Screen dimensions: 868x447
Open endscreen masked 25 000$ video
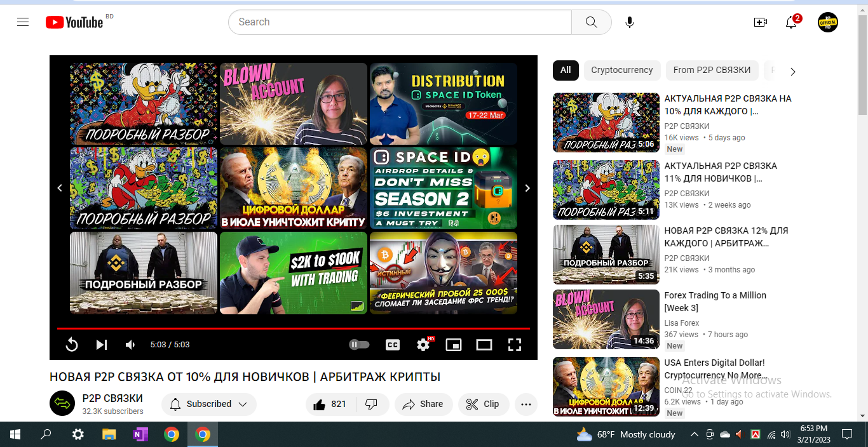444,273
